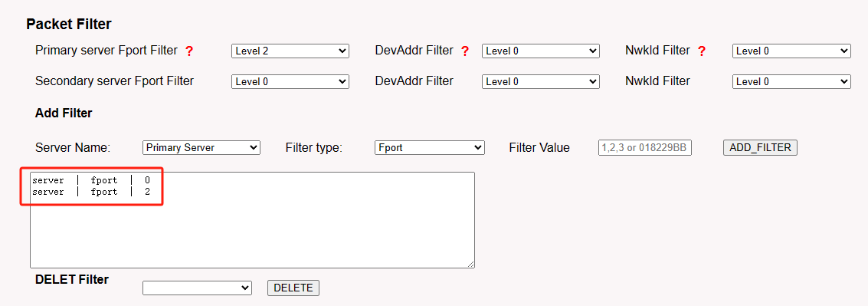The width and height of the screenshot is (868, 306).
Task: Open primary row NwkId Filter level dropdown
Action: point(791,51)
